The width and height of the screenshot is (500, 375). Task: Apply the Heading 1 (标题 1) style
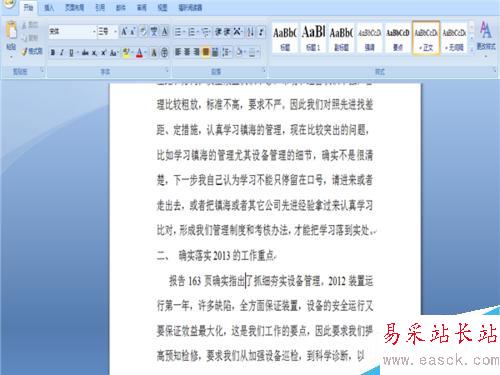click(x=313, y=38)
